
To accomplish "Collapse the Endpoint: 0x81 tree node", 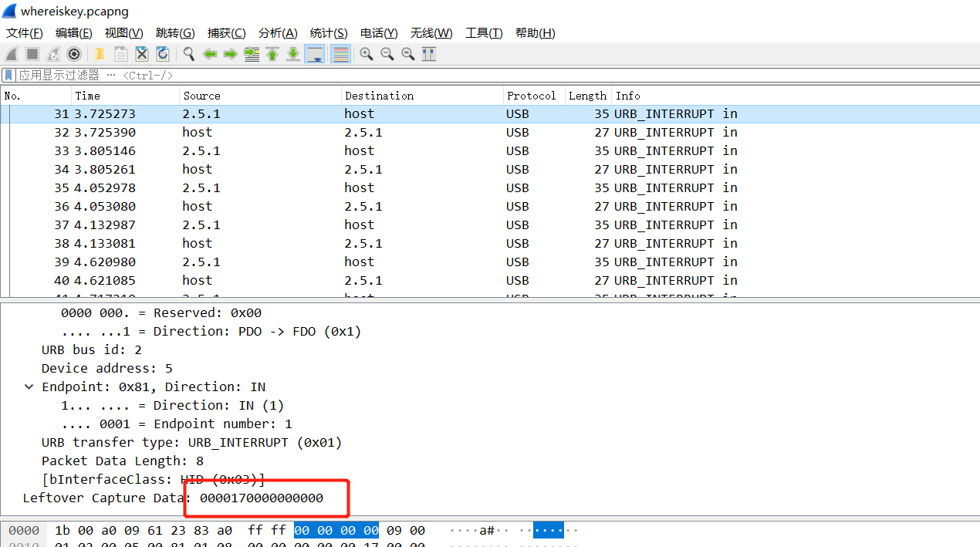I will pos(29,387).
